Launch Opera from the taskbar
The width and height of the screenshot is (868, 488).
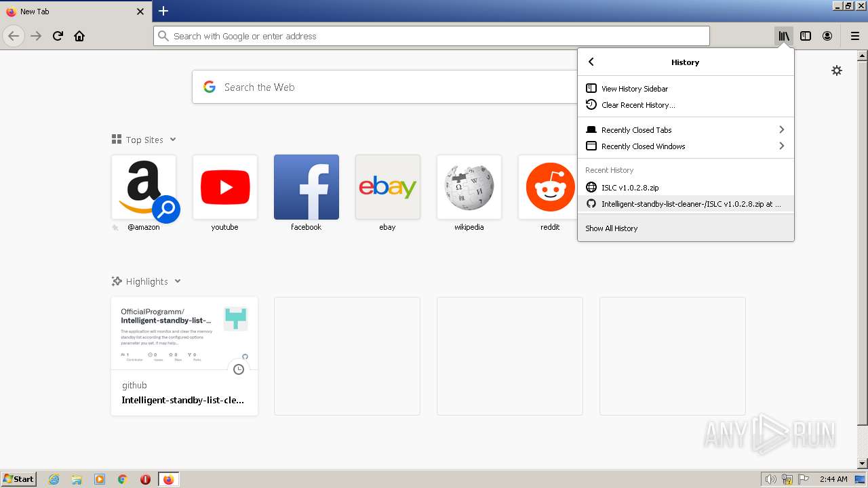tap(145, 479)
